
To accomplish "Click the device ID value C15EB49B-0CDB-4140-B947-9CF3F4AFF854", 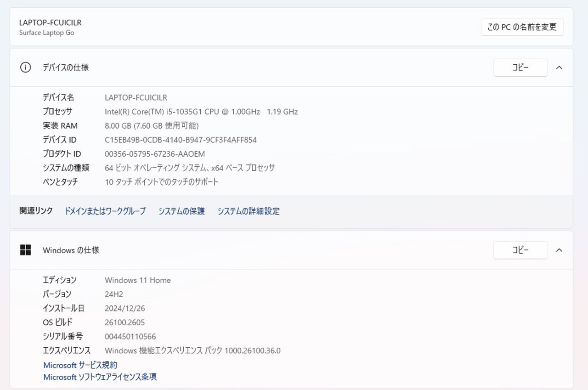I will (181, 140).
